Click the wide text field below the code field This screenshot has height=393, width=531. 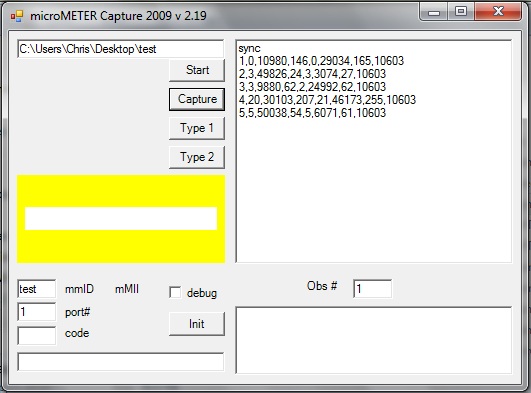pyautogui.click(x=121, y=362)
